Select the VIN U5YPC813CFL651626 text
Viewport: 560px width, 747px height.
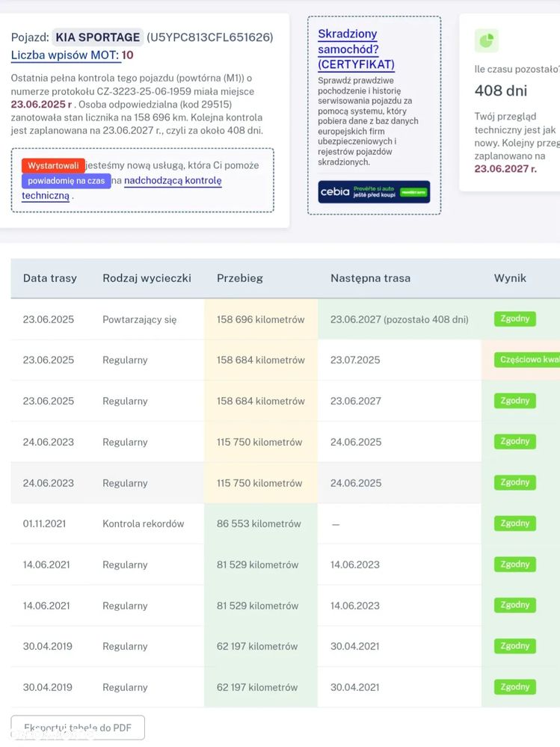pyautogui.click(x=210, y=37)
